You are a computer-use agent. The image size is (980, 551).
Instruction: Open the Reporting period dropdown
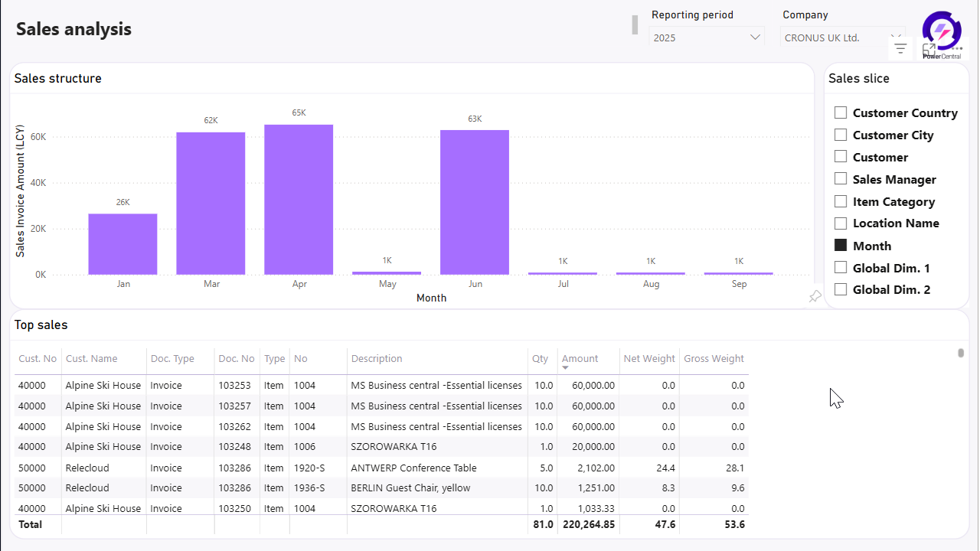tap(707, 37)
